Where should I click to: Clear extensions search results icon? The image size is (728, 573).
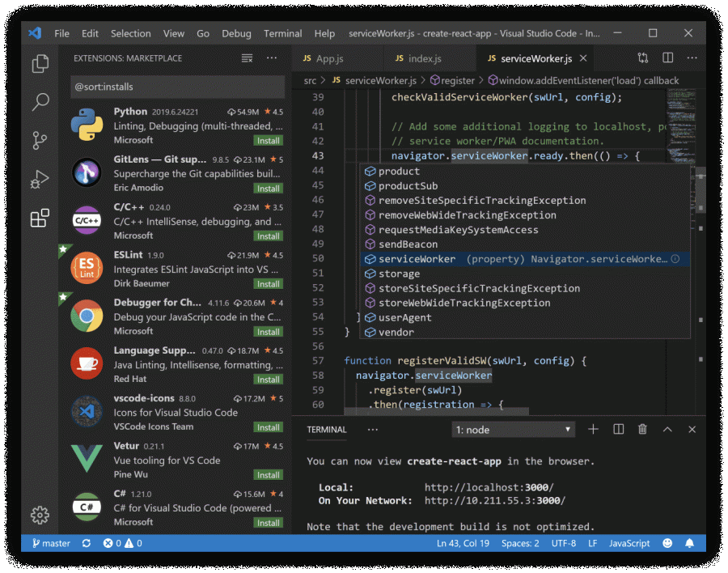pyautogui.click(x=247, y=58)
